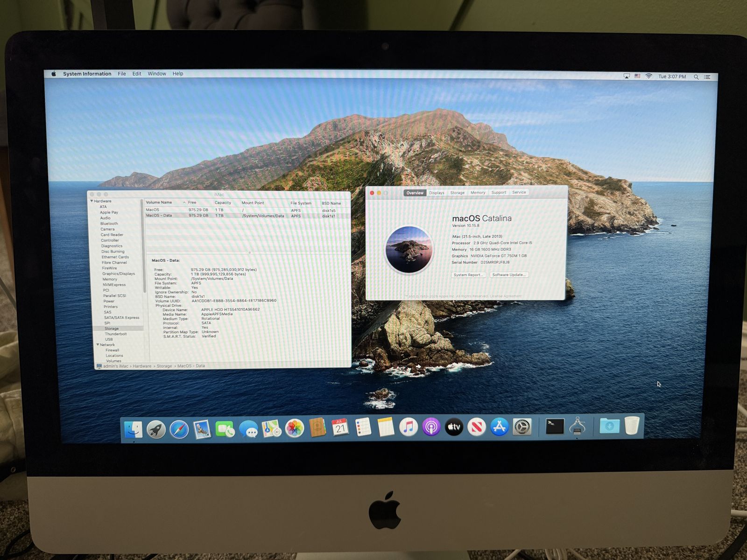The width and height of the screenshot is (747, 560).
Task: Open FaceTime from the Dock
Action: coord(225,428)
